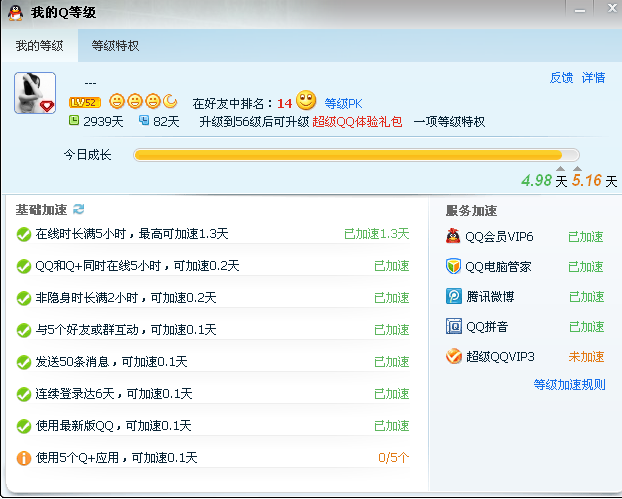Click 未加速 next to 超级QQVIP3
622x499 pixels.
[x=586, y=357]
